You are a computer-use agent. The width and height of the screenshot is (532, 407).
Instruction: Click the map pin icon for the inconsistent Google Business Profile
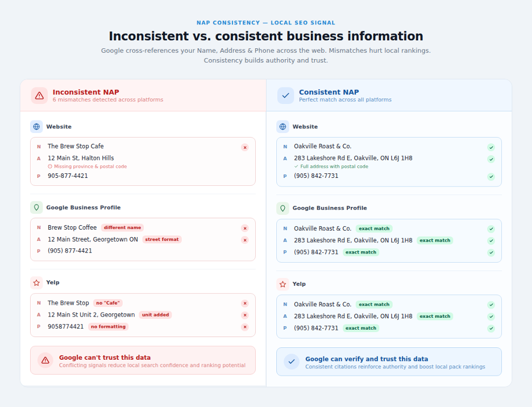point(36,207)
